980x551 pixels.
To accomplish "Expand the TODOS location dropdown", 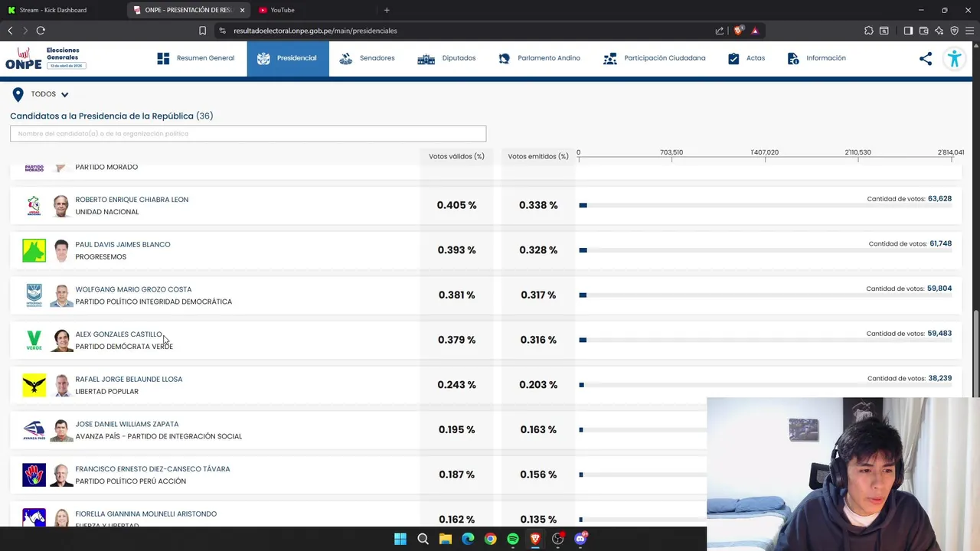I will click(x=50, y=94).
